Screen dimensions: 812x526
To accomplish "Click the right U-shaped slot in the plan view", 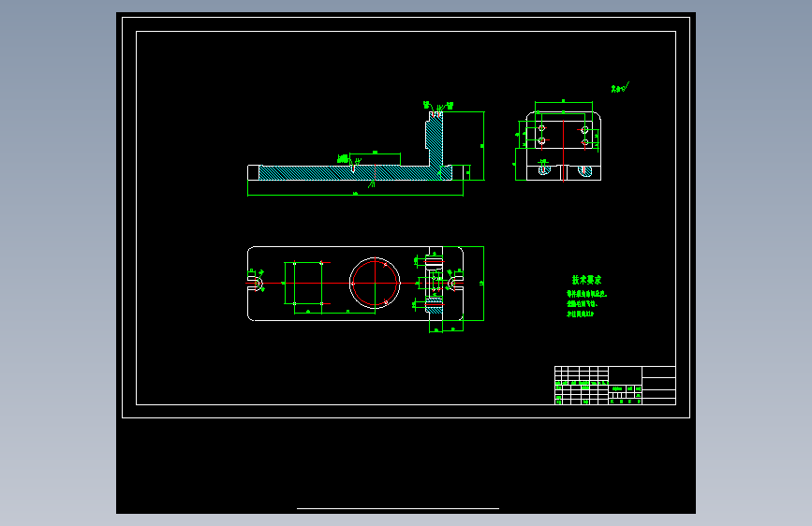I will tap(456, 284).
